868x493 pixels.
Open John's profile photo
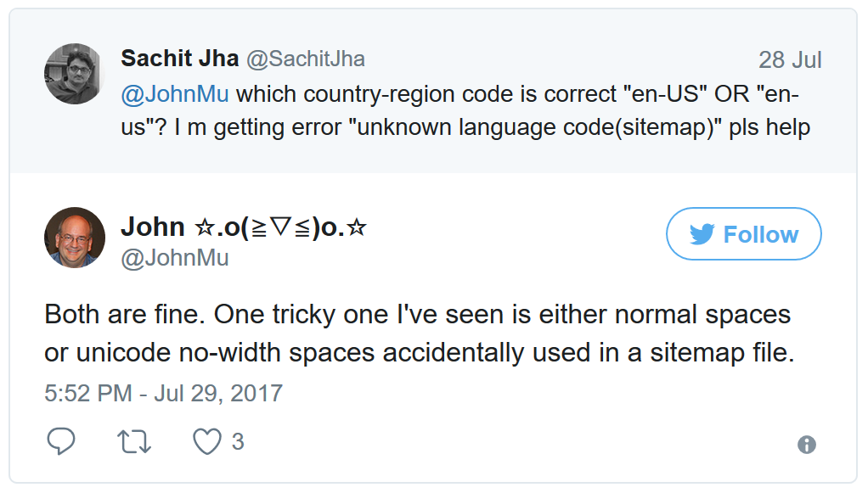tap(74, 238)
